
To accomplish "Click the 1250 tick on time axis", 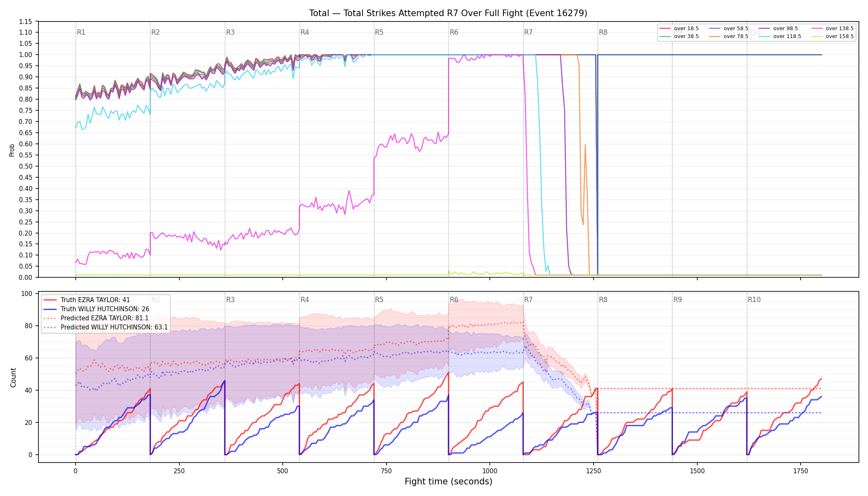I will [x=594, y=471].
